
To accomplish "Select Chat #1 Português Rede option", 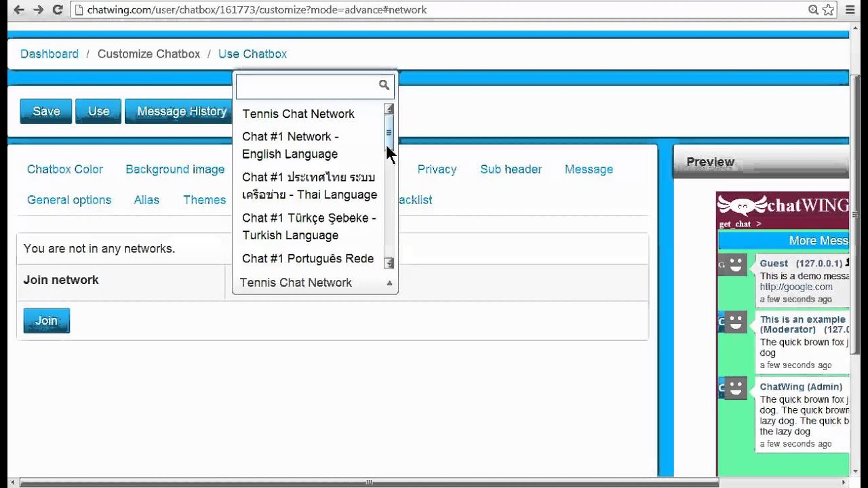I will click(x=309, y=258).
